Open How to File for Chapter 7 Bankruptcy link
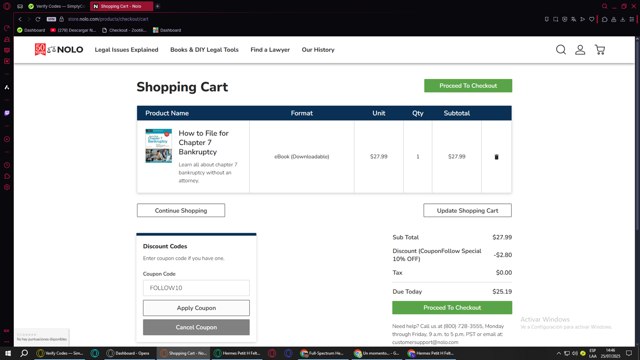 point(204,142)
